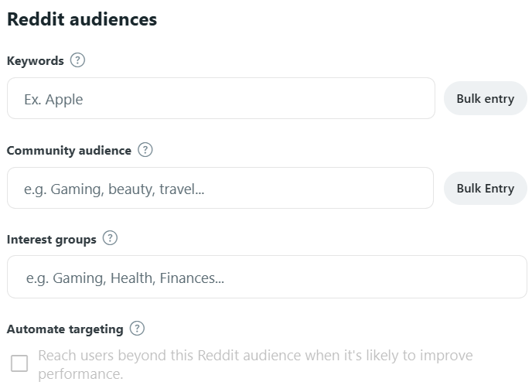Open Bulk entry for Keywords

click(x=486, y=98)
